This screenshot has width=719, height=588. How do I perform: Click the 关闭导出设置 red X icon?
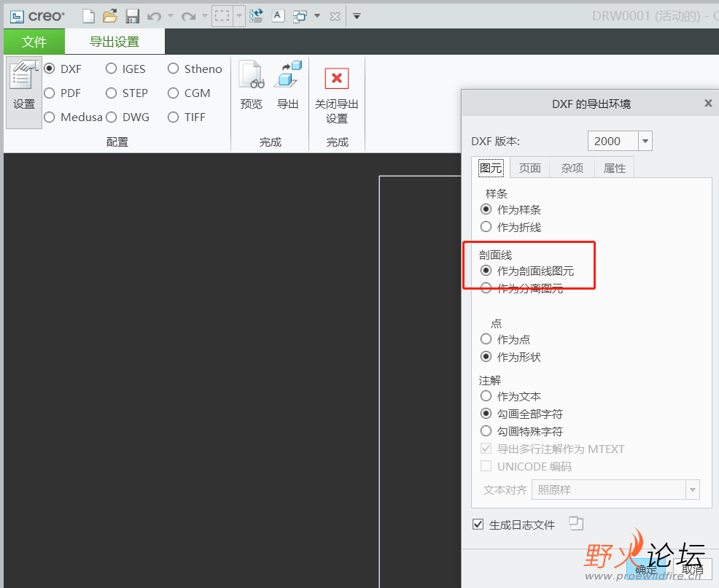(337, 79)
